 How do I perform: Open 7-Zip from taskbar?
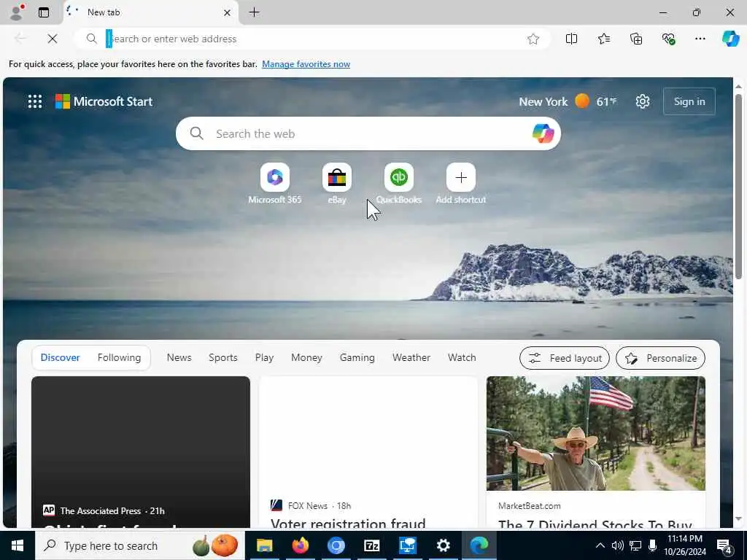(371, 545)
